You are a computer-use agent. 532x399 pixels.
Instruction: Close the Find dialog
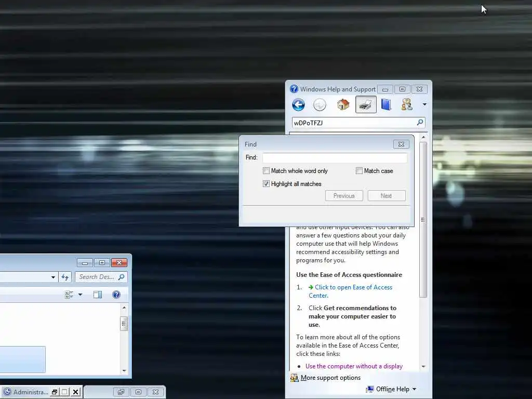(402, 144)
